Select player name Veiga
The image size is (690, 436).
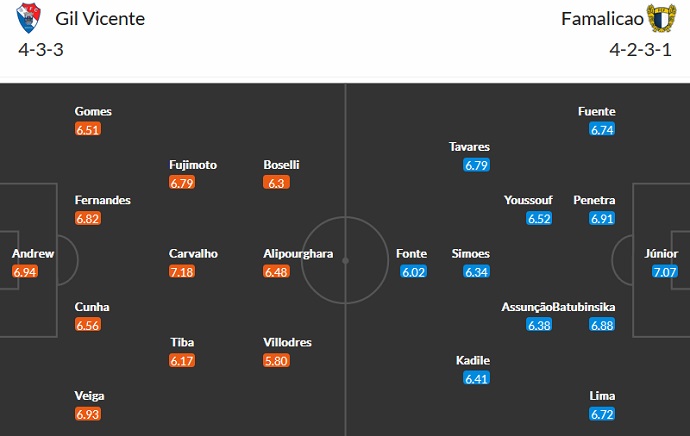[x=89, y=396]
